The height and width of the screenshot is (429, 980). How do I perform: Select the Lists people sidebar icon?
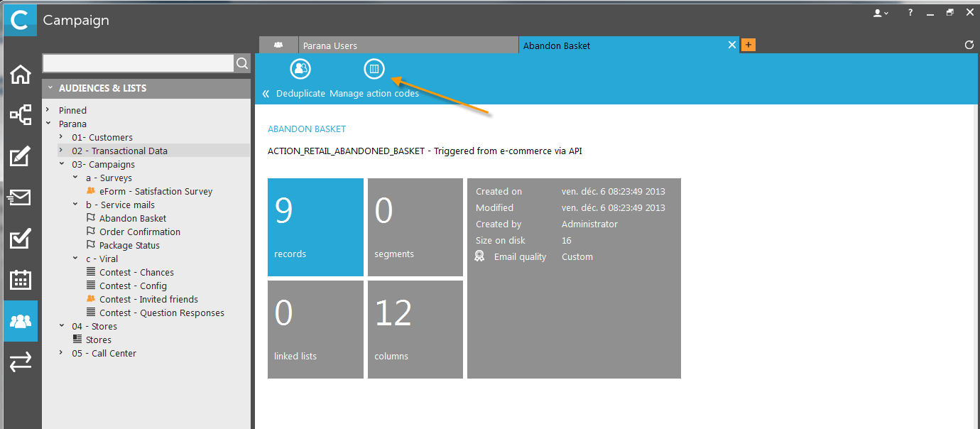click(20, 321)
